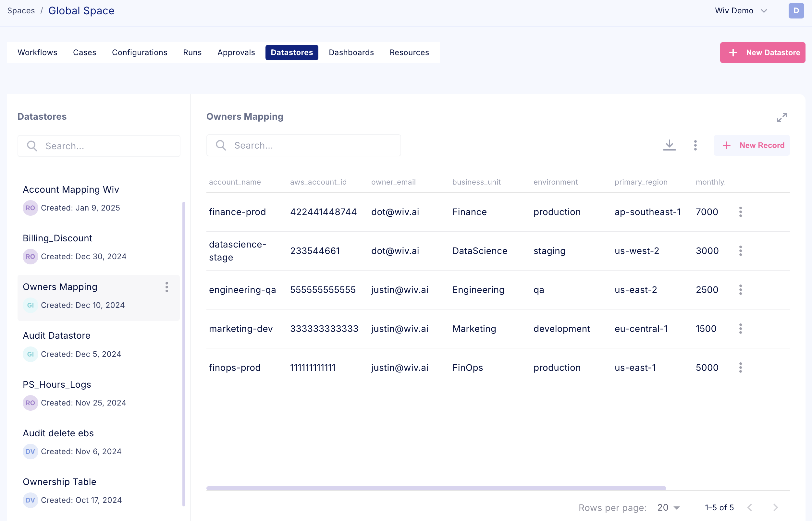Viewport: 812px width, 521px height.
Task: Open the Owners Mapping sidebar item menu
Action: [166, 287]
